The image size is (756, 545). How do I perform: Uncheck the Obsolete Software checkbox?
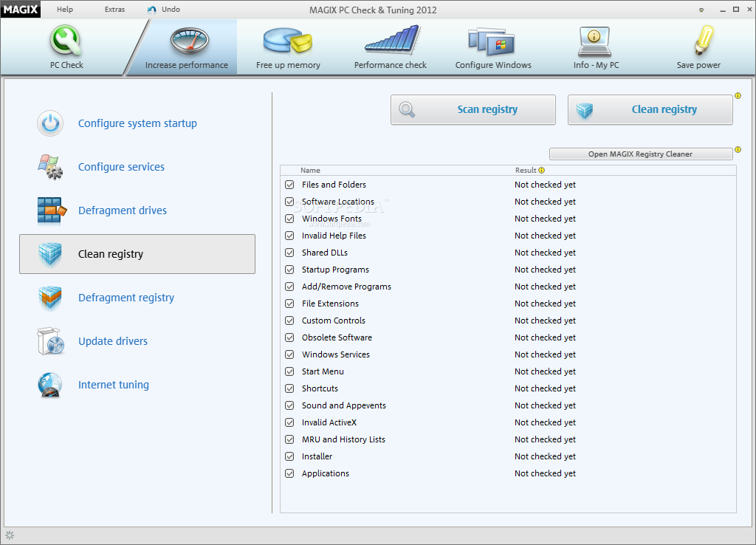point(289,337)
